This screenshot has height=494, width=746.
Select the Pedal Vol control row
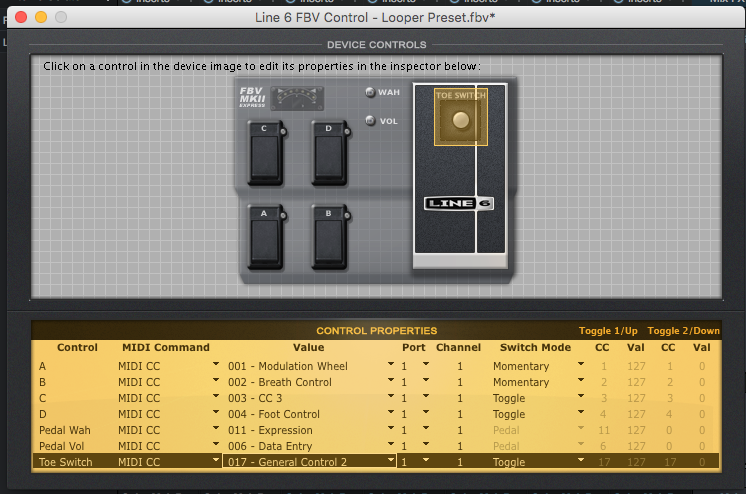coord(376,446)
